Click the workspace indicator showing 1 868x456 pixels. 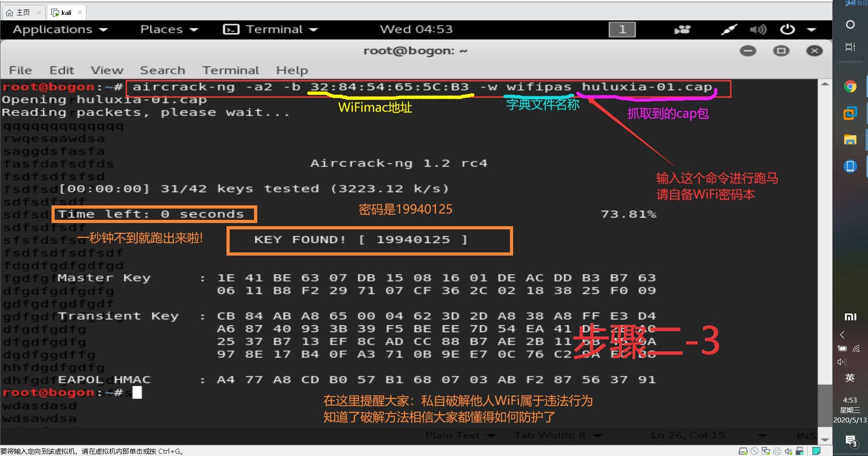click(x=622, y=29)
